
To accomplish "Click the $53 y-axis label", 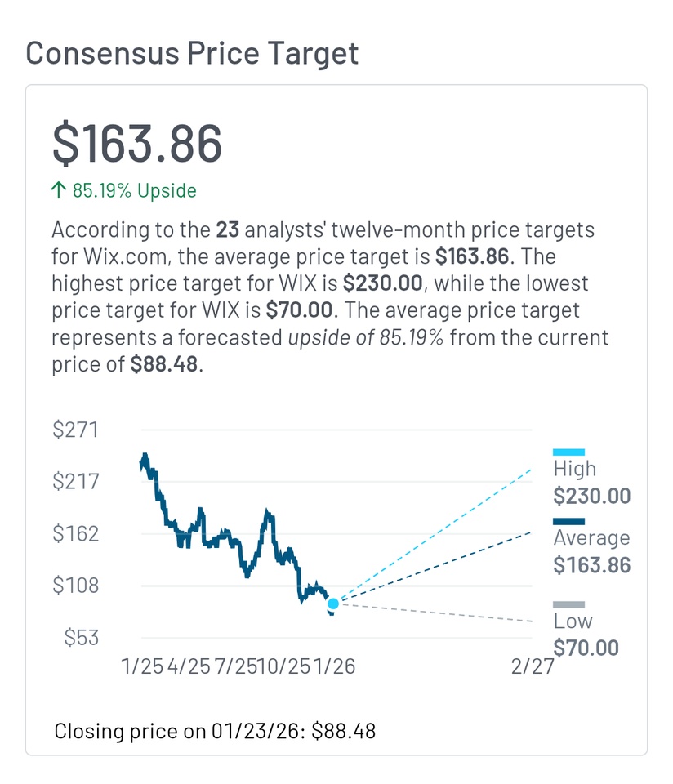I will tap(81, 637).
